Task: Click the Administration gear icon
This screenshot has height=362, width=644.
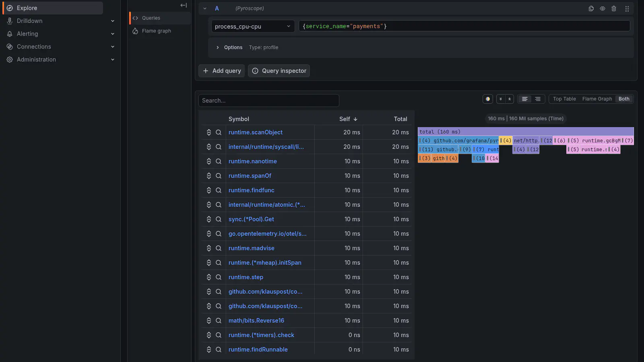Action: pos(10,60)
